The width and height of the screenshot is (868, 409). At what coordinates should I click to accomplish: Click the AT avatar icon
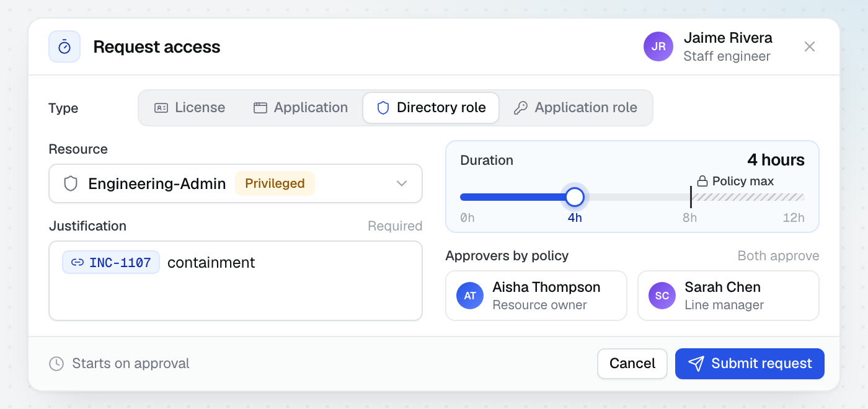[470, 296]
